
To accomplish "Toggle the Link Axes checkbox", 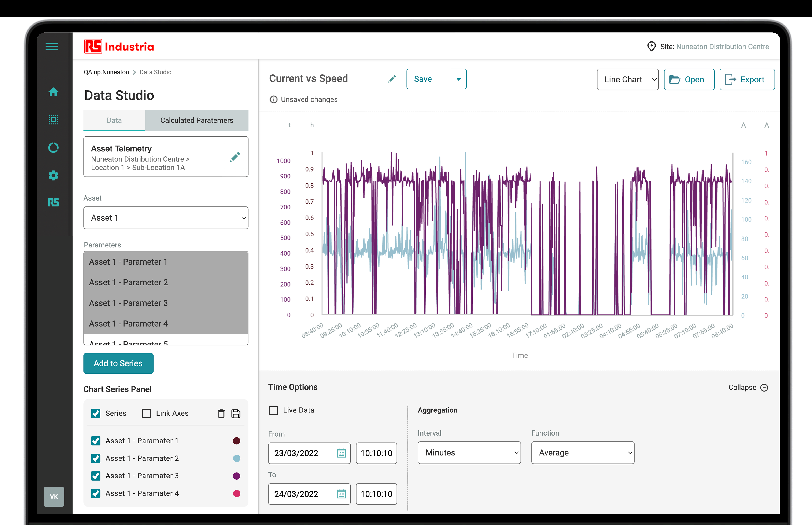I will click(x=147, y=414).
